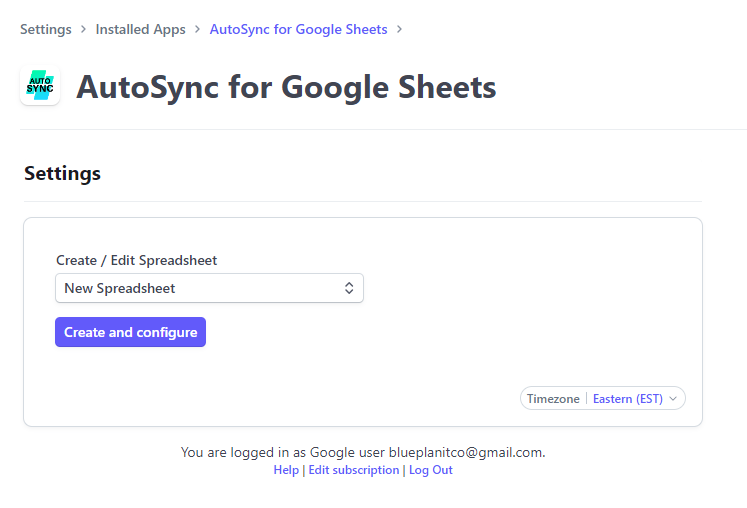Click the Edit subscription link
Image resolution: width=747 pixels, height=508 pixels.
click(x=354, y=470)
